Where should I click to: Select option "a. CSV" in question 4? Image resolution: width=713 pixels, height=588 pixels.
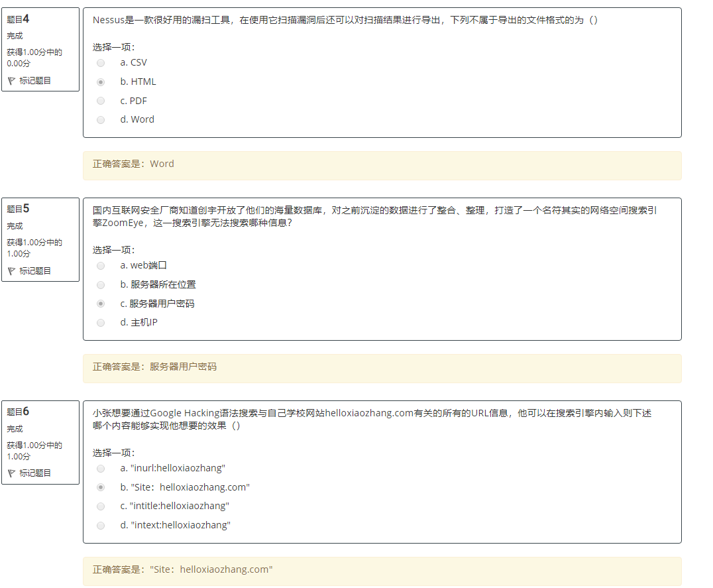click(100, 62)
